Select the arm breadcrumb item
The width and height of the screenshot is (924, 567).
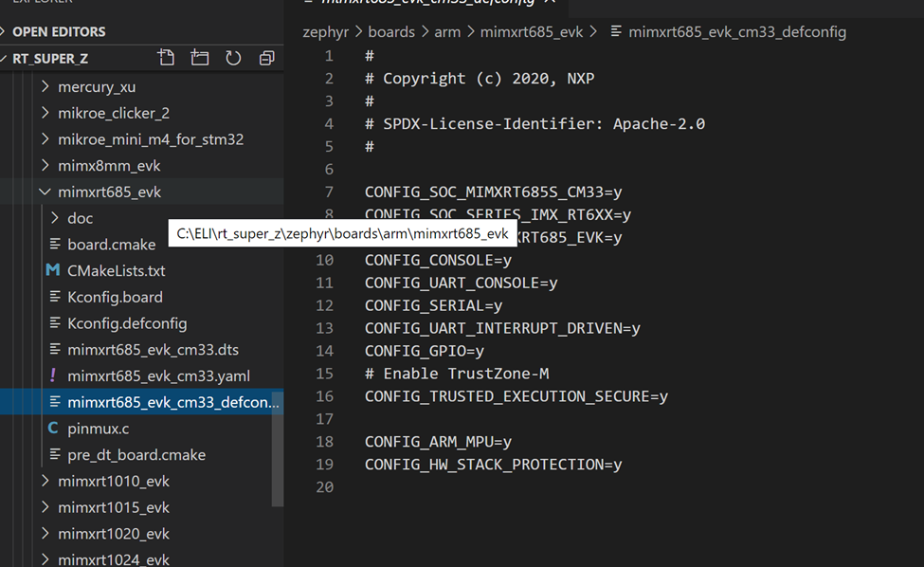coord(447,32)
